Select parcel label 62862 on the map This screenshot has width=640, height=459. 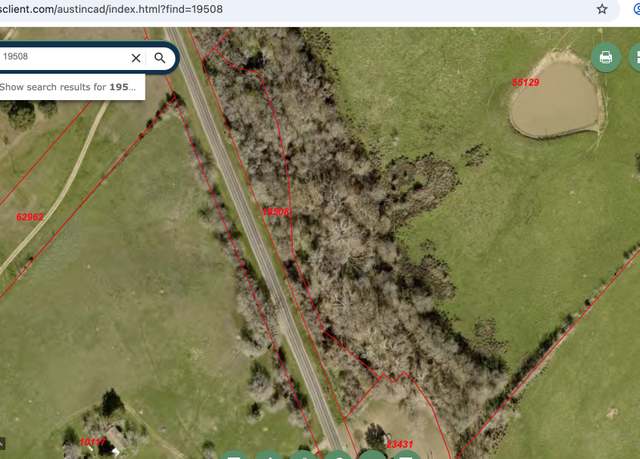point(30,217)
